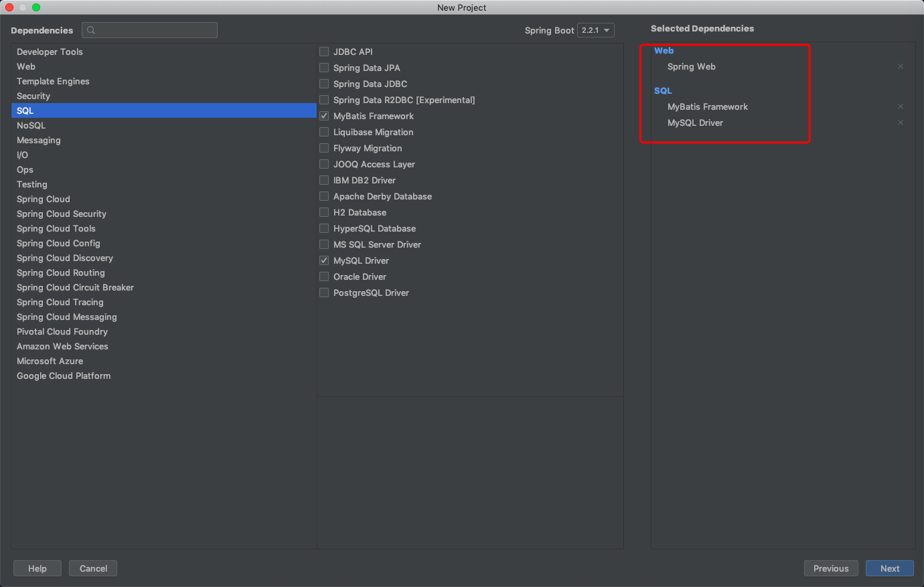Select MySQL Driver in Selected Dependencies

[695, 122]
